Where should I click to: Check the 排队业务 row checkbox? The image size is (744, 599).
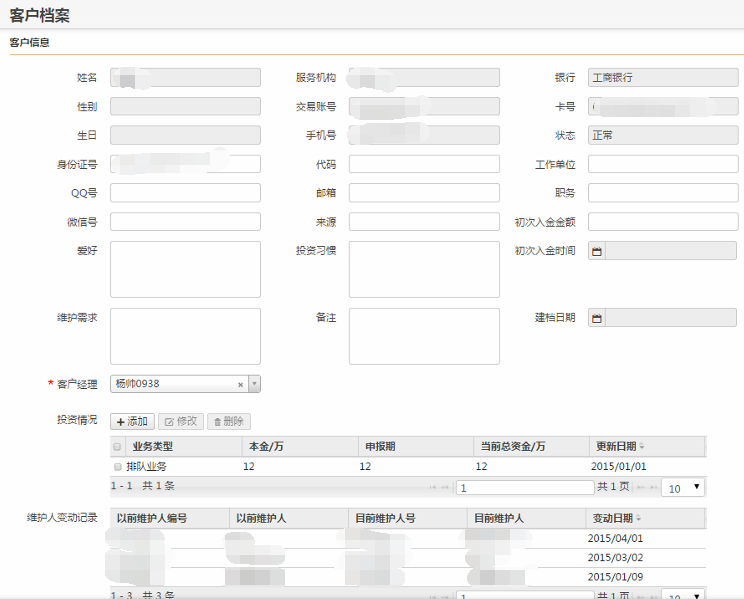[118, 467]
